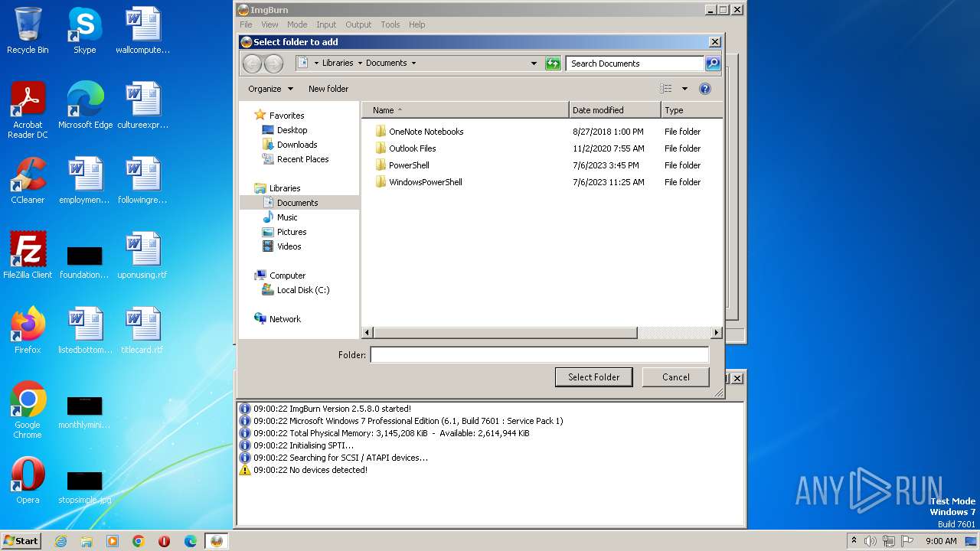The height and width of the screenshot is (551, 980).
Task: Click the Search Documents field
Action: [635, 64]
